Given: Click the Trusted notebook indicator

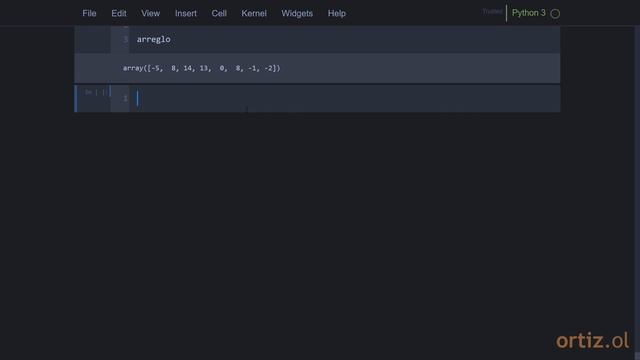Looking at the screenshot, I should click(492, 12).
